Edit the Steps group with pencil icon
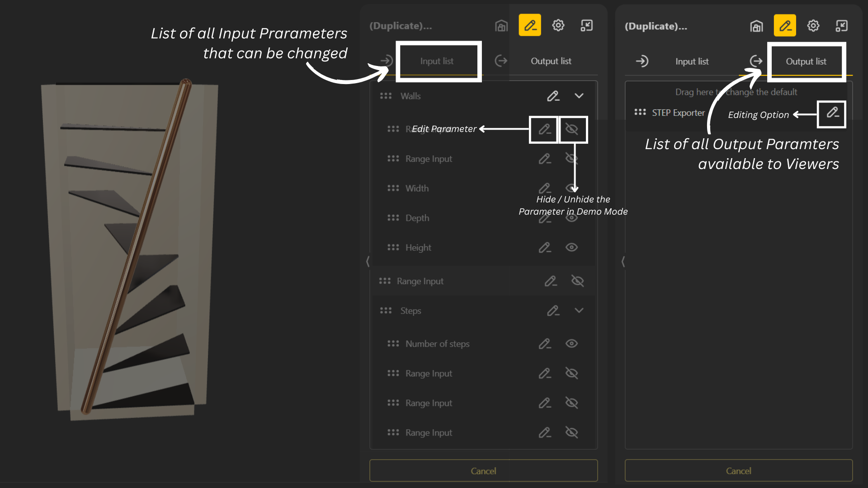Viewport: 868px width, 488px height. [x=553, y=311]
